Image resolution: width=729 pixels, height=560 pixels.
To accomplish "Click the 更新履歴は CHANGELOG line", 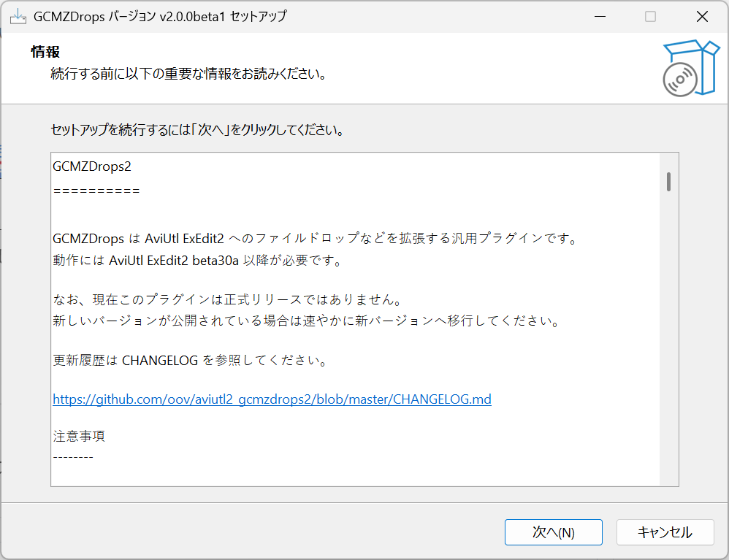I will pos(189,360).
